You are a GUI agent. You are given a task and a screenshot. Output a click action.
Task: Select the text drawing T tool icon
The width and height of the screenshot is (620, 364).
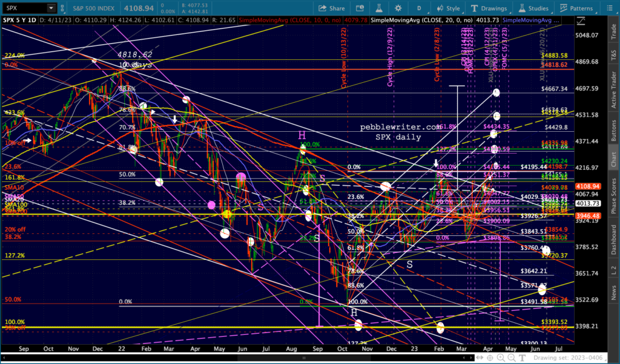tap(522, 358)
